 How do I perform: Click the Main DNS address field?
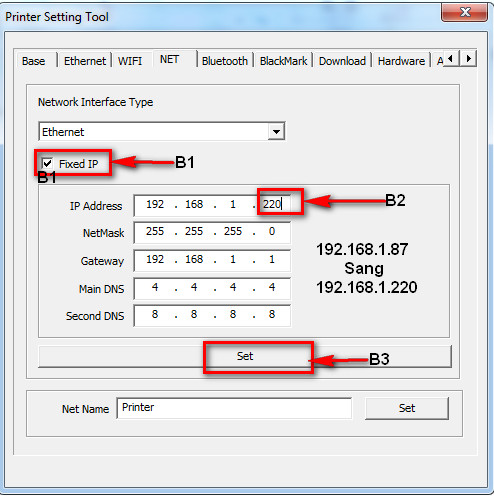coord(212,288)
